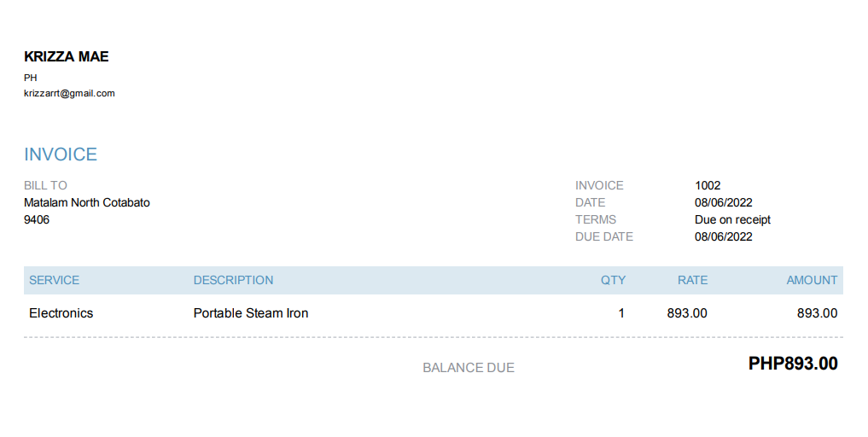Click the DUE DATE label
Viewport: 868px width, 437px height.
604,236
